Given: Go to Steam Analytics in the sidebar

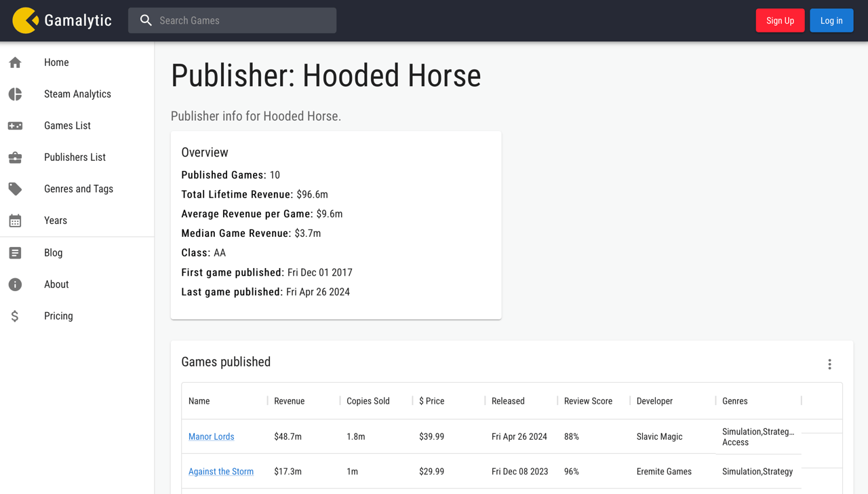Looking at the screenshot, I should (77, 94).
